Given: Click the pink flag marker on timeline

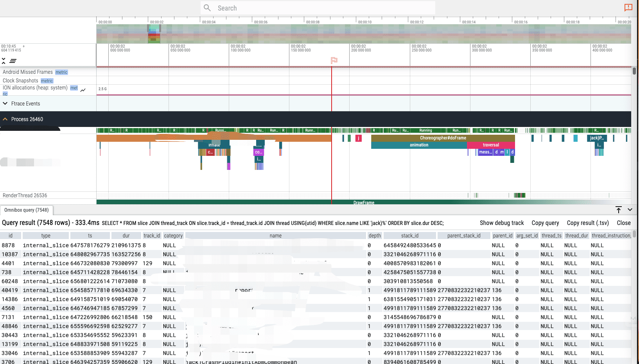Looking at the screenshot, I should (x=334, y=60).
